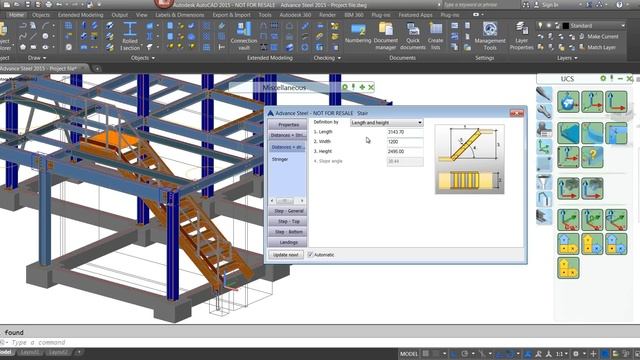640x360 pixels.
Task: Open the wrench category in tool palette
Action: (544, 111)
